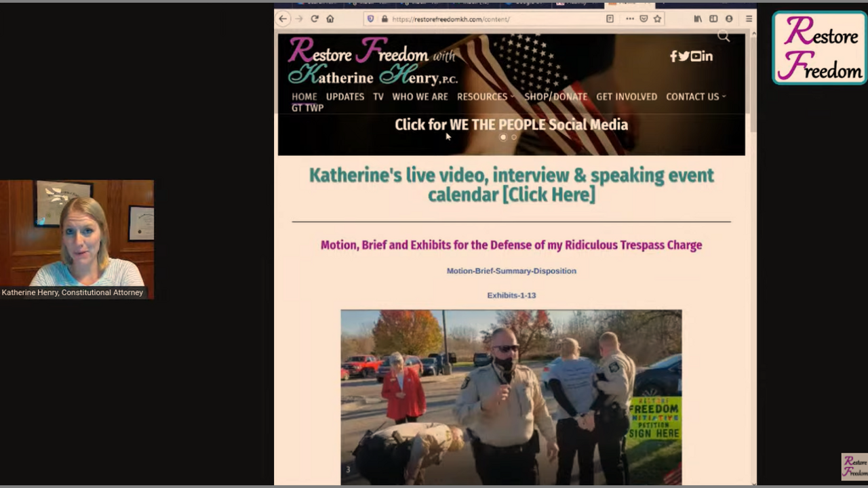
Task: Open the site's LinkedIn icon
Action: [x=707, y=56]
